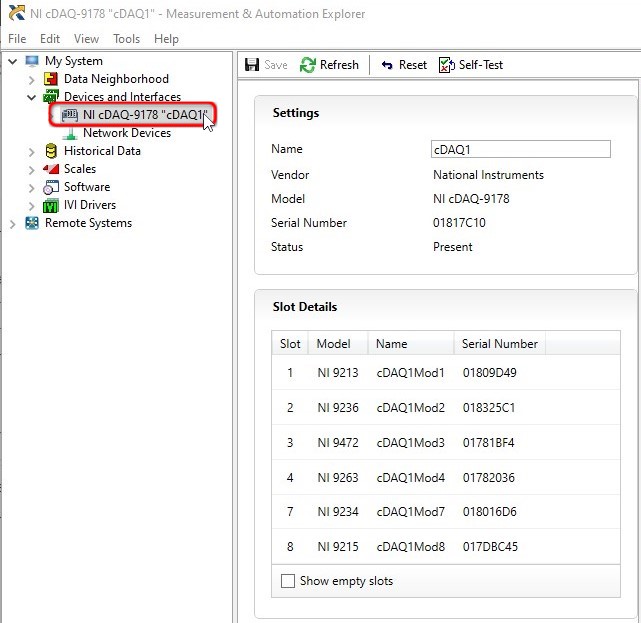Expand the Historical Data node

pos(31,152)
